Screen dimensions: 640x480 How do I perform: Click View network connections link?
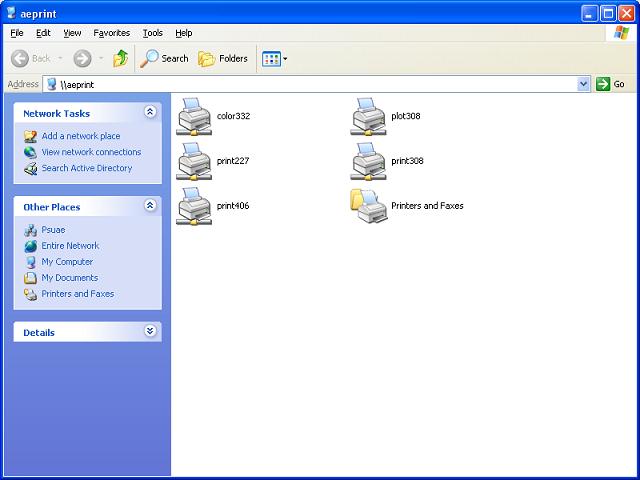(91, 152)
